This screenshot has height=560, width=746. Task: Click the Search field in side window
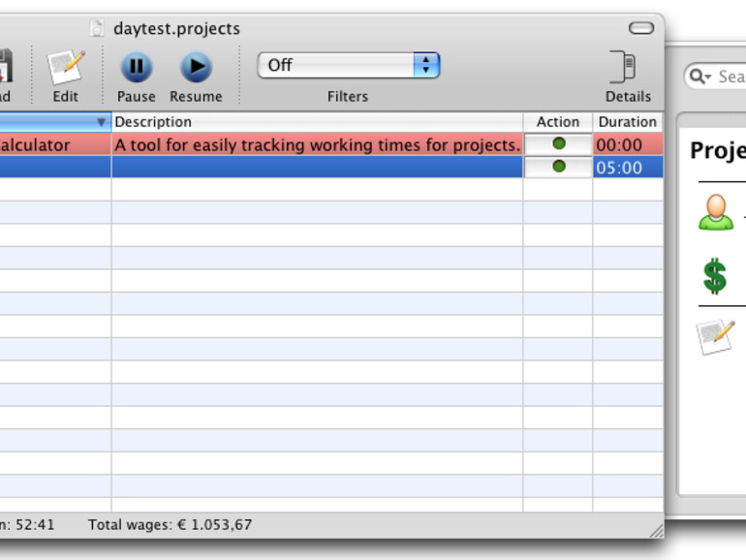tap(715, 77)
